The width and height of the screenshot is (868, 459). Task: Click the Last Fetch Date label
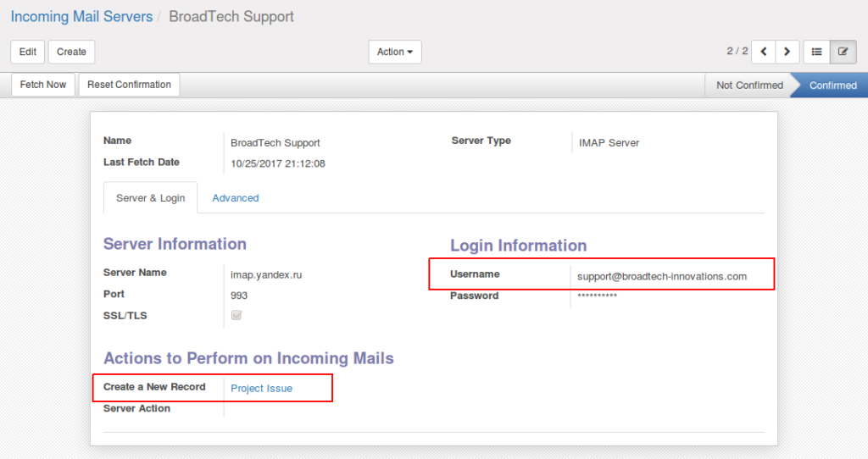(x=142, y=162)
